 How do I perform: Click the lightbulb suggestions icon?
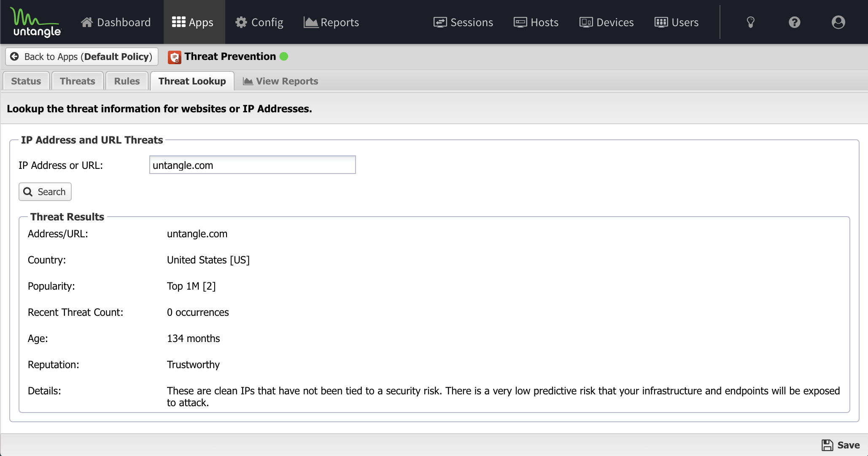(751, 22)
